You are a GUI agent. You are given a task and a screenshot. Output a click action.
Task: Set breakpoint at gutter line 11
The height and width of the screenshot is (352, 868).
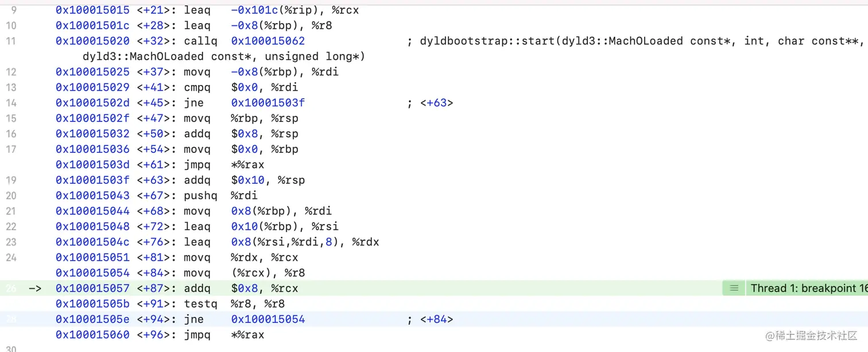(x=11, y=41)
